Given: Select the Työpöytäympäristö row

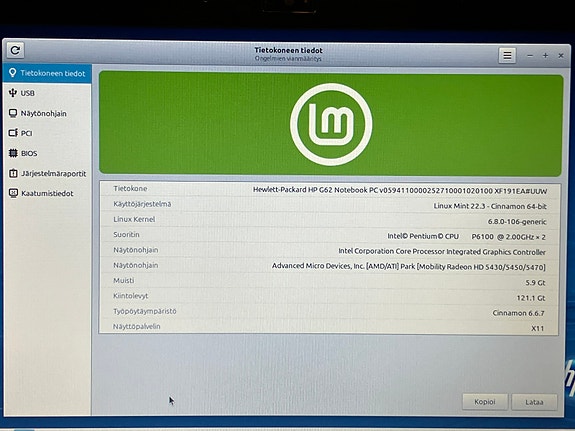Looking at the screenshot, I should click(x=330, y=312).
